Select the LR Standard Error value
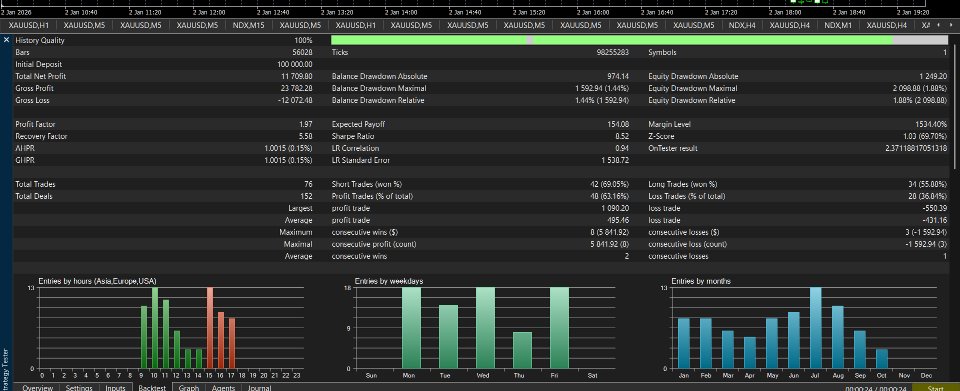This screenshot has height=391, width=960. tap(616, 160)
